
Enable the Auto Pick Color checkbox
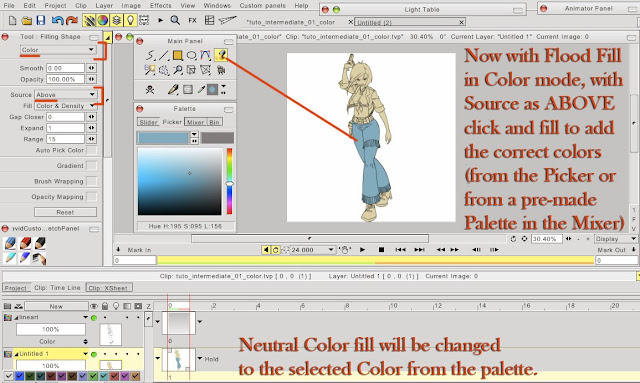point(92,150)
